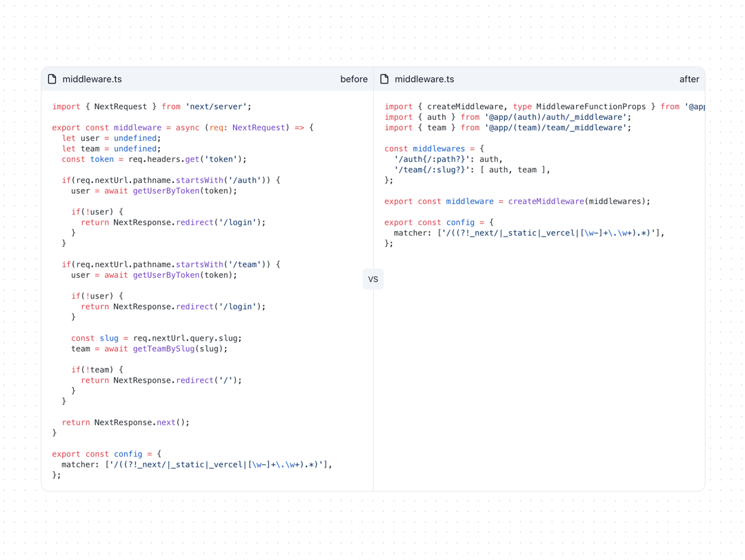Click the file icon beside the before middleware.ts
Image resolution: width=745 pixels, height=560 pixels.
[x=52, y=79]
